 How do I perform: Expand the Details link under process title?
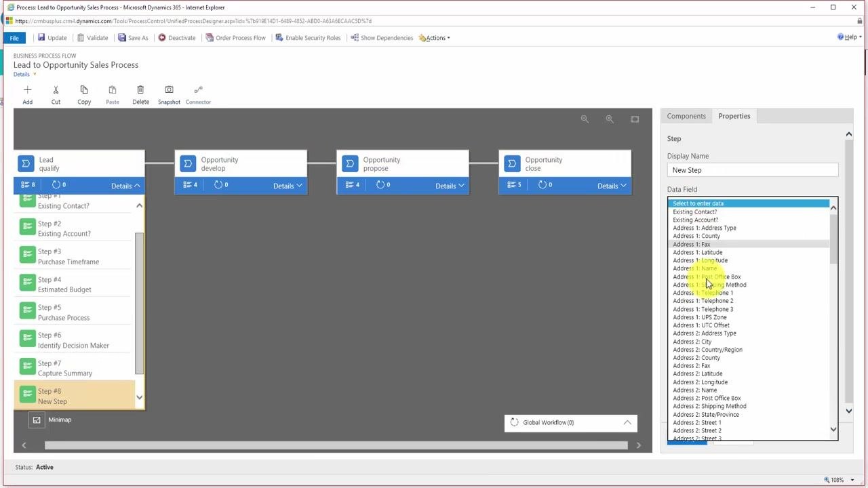24,75
